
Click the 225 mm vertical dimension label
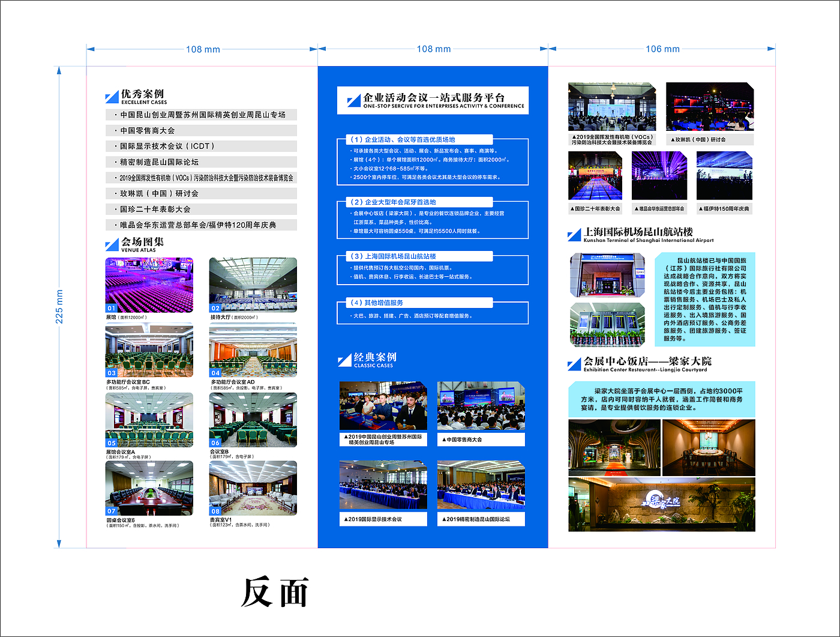point(59,307)
